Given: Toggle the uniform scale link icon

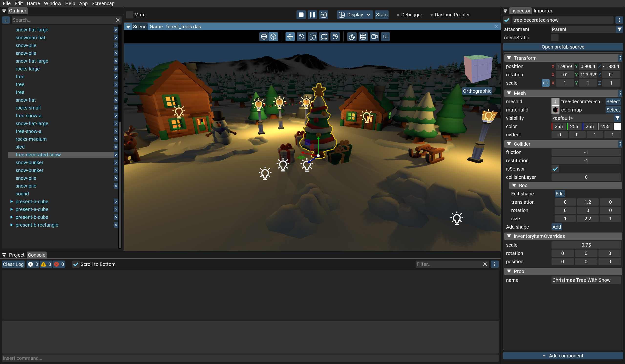Looking at the screenshot, I should pos(545,83).
